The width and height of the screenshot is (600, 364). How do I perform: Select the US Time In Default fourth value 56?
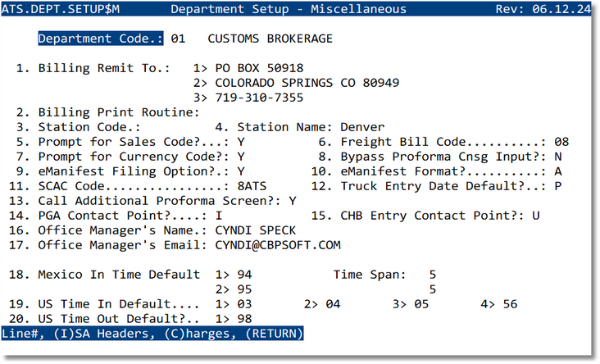tap(511, 304)
